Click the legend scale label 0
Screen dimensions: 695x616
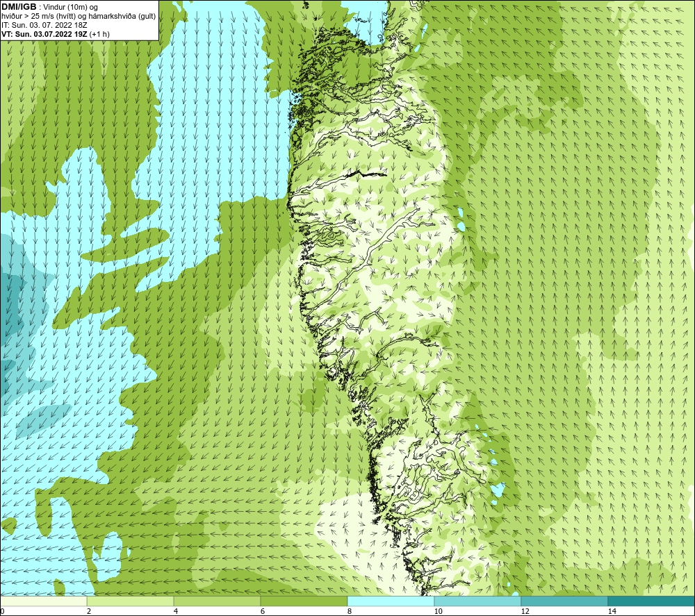(x=3, y=611)
